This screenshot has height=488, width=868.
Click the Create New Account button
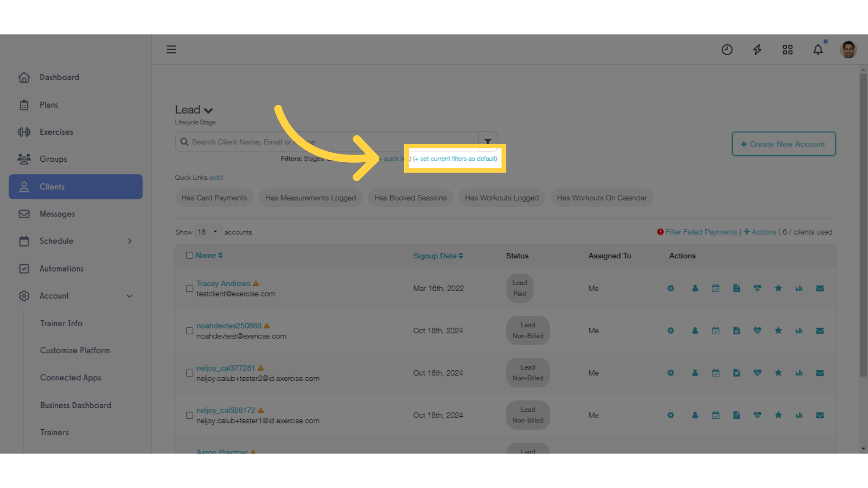coord(783,144)
